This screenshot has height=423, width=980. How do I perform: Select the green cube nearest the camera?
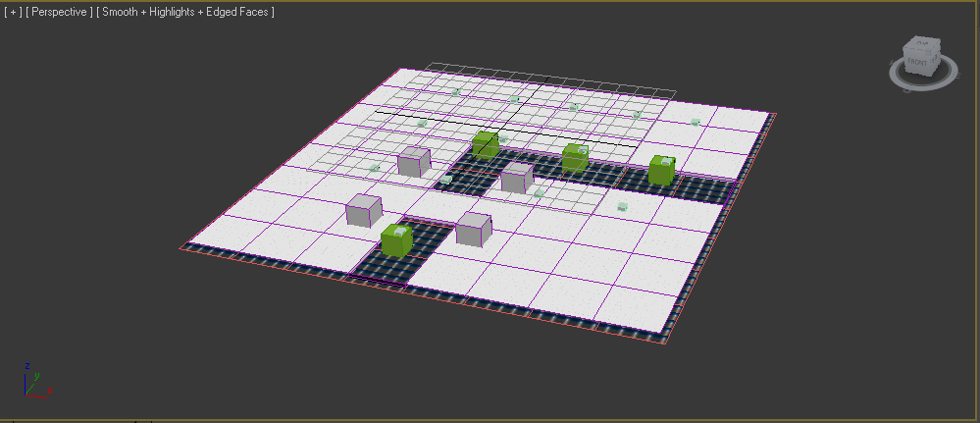point(396,240)
